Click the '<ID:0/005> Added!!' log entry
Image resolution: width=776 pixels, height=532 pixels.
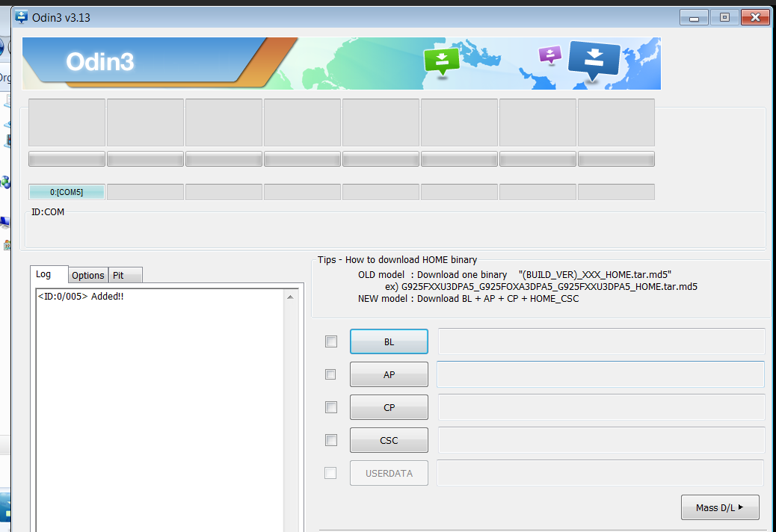[x=81, y=296]
